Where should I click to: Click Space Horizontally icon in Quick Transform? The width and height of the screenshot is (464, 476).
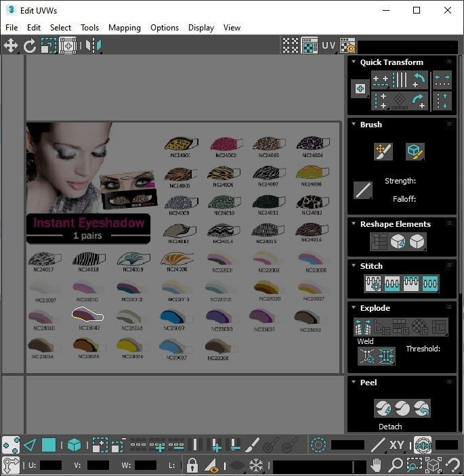click(442, 80)
